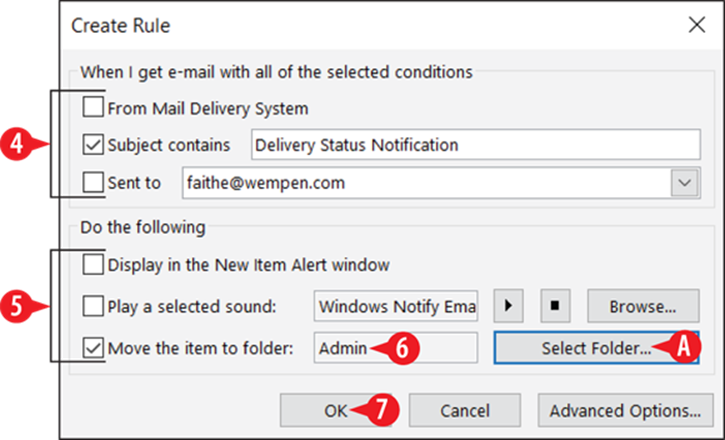Screen dimensions: 725x440
Task: Click the Create Rule title bar
Action: coord(370,25)
